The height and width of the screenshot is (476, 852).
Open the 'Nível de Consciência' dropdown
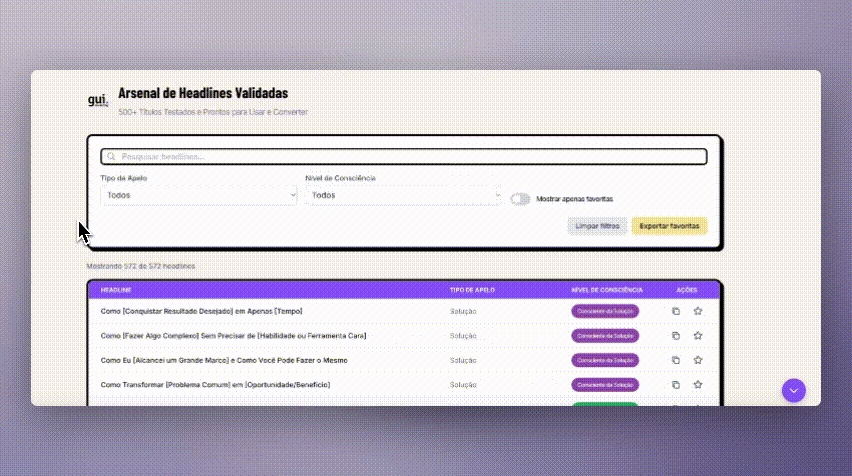pos(403,195)
